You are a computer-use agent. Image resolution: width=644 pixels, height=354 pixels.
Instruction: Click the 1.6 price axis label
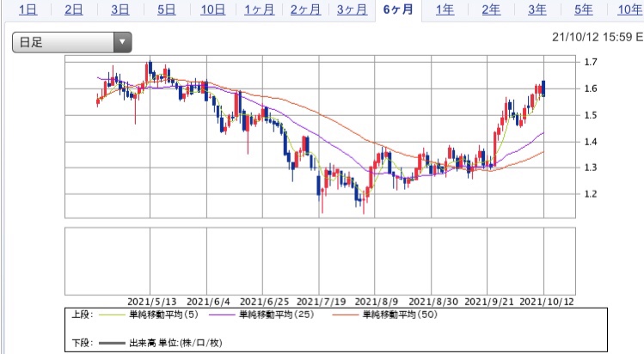click(591, 88)
